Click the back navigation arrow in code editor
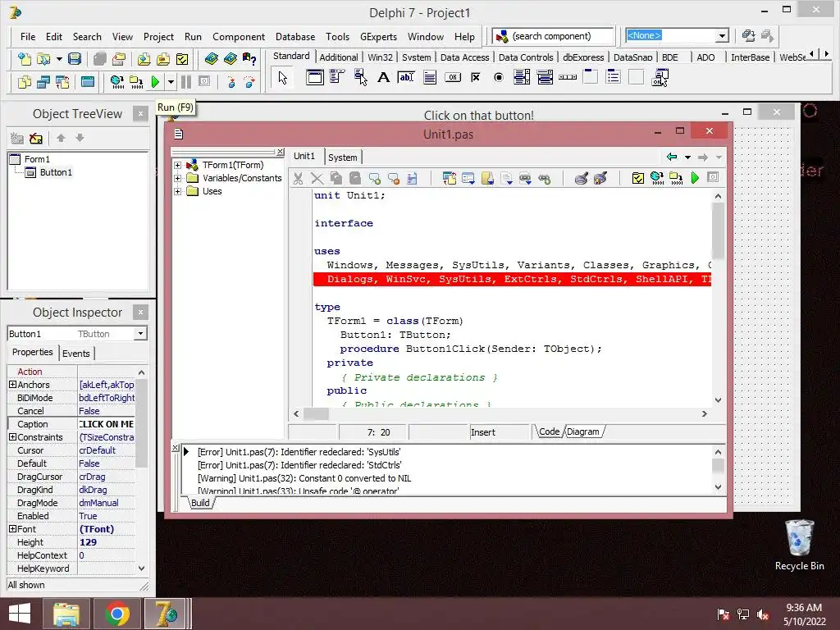The height and width of the screenshot is (630, 840). pos(671,157)
